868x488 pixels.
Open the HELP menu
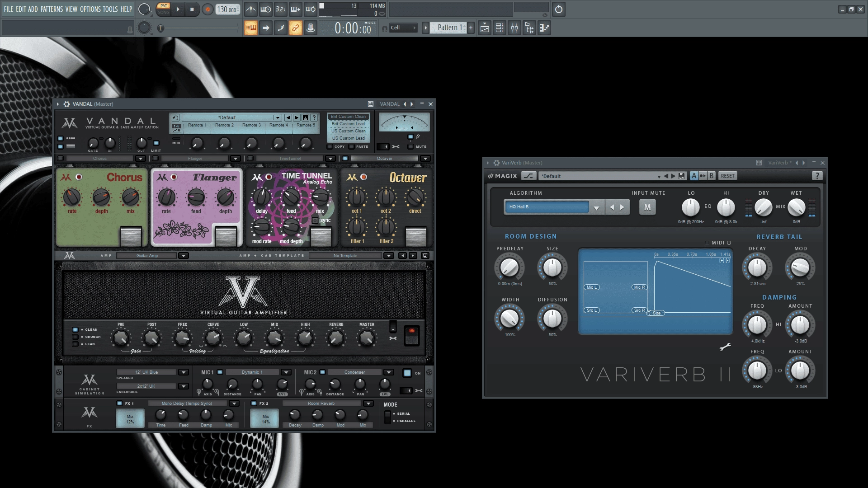(126, 9)
